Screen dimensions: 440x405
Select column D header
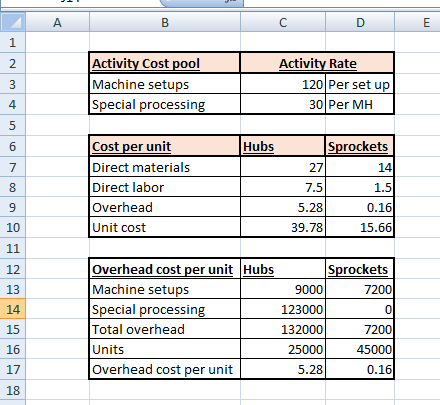tap(360, 22)
